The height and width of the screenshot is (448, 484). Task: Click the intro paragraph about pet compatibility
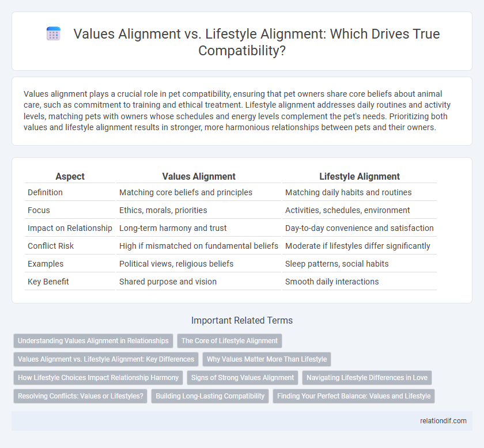click(x=237, y=111)
